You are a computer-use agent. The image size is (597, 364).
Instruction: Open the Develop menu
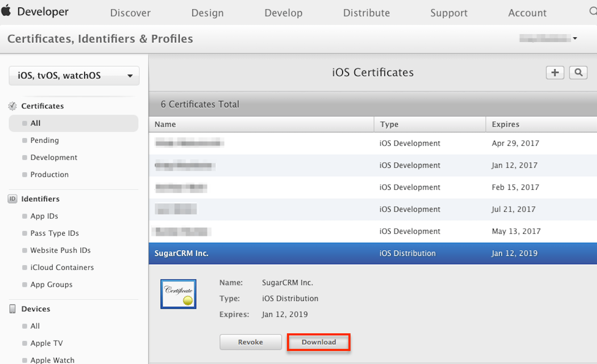(283, 13)
